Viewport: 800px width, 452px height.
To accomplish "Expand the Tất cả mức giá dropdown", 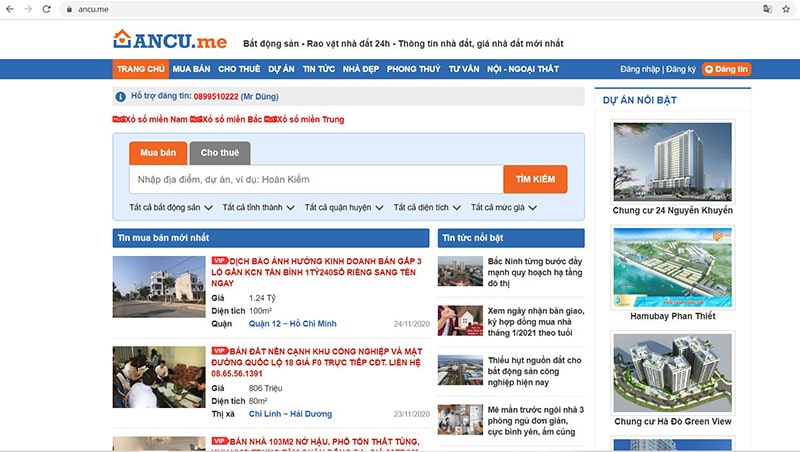I will 504,207.
